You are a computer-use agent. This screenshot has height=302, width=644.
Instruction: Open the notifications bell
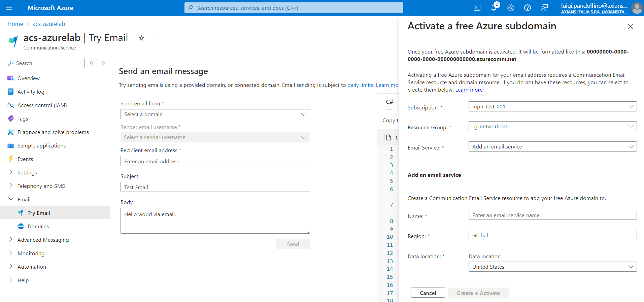[494, 8]
